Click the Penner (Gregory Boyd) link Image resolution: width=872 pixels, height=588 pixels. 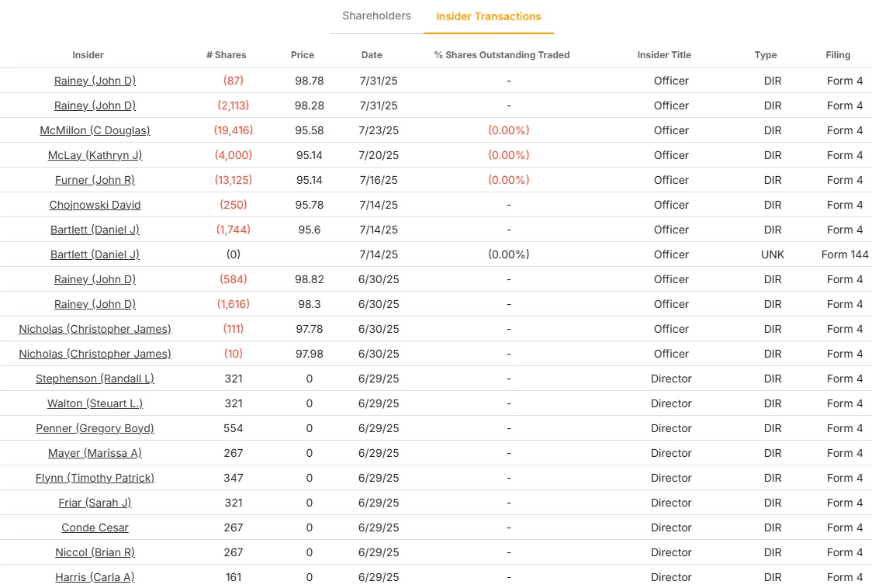(95, 428)
